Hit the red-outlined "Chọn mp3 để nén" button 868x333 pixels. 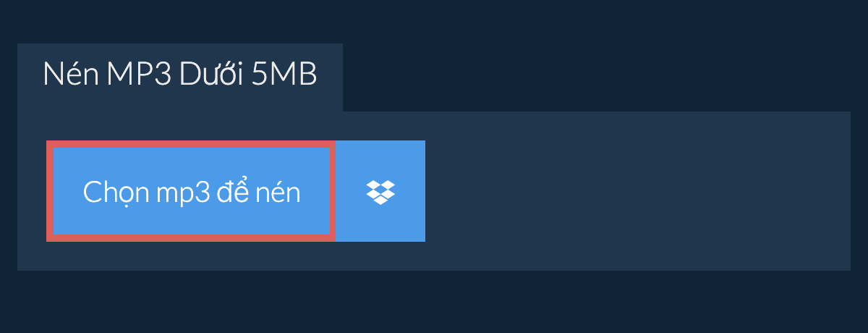[191, 191]
